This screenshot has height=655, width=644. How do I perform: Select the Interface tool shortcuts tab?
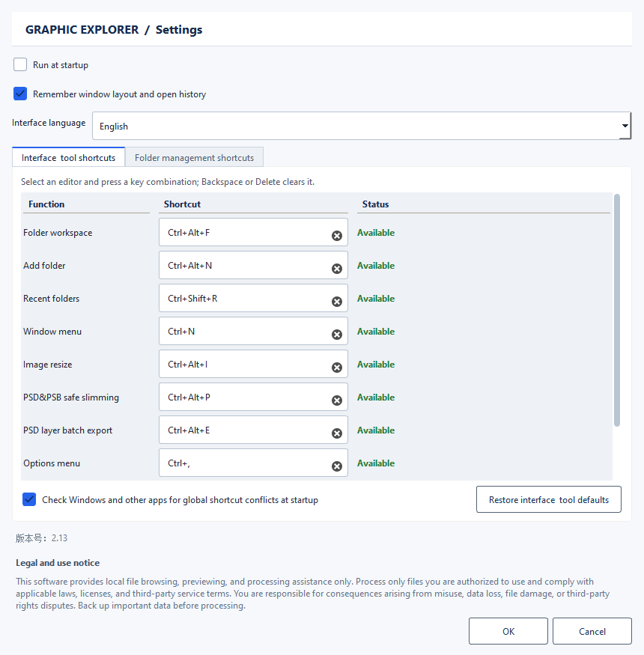(69, 157)
